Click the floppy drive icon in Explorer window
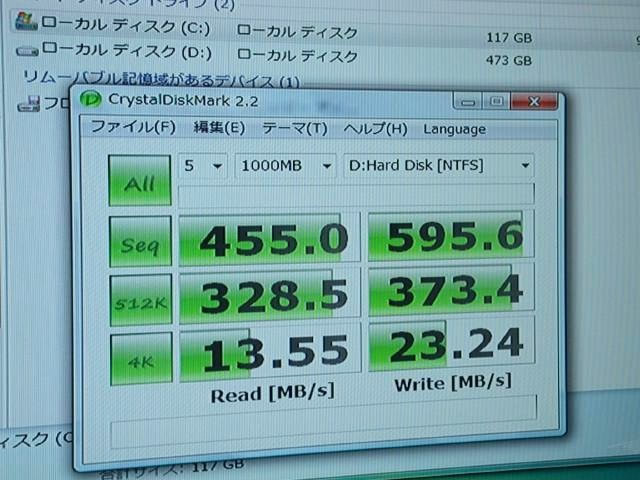 click(29, 104)
